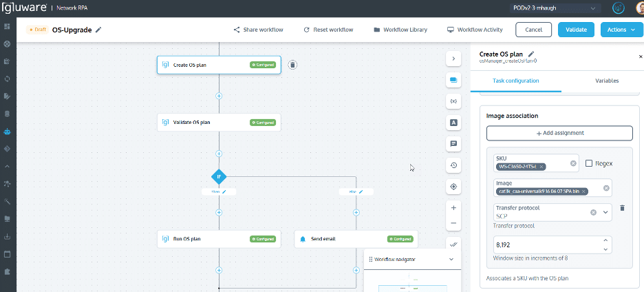This screenshot has width=644, height=292.
Task: Remove image assignment with trash icon
Action: tap(622, 208)
